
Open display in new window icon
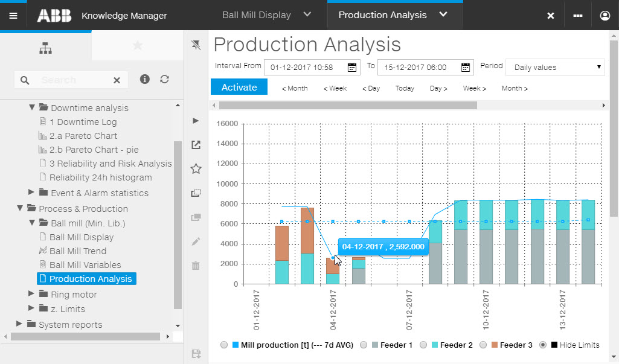(196, 145)
